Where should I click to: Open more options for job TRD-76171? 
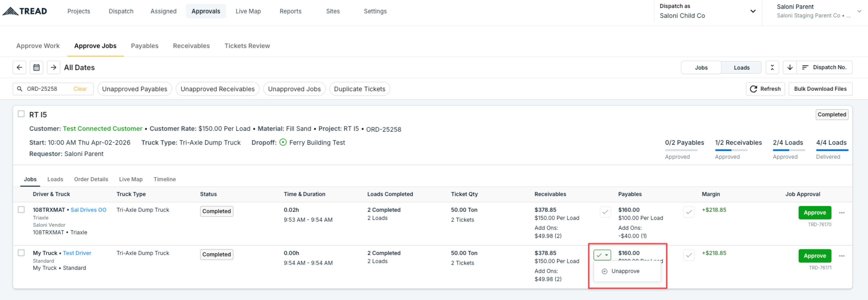[842, 256]
